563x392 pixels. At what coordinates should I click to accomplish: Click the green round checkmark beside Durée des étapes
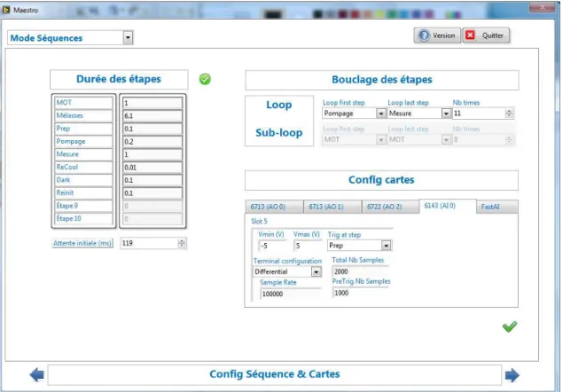pyautogui.click(x=205, y=79)
